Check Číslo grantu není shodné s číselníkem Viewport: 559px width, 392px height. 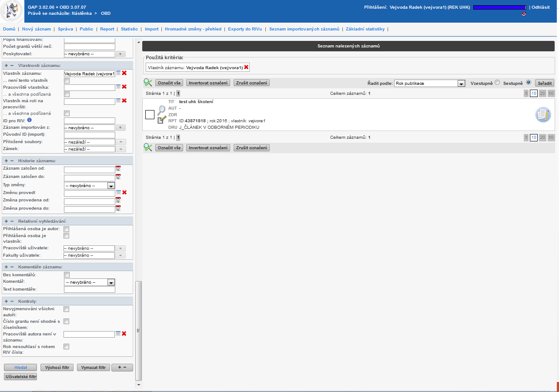click(67, 322)
